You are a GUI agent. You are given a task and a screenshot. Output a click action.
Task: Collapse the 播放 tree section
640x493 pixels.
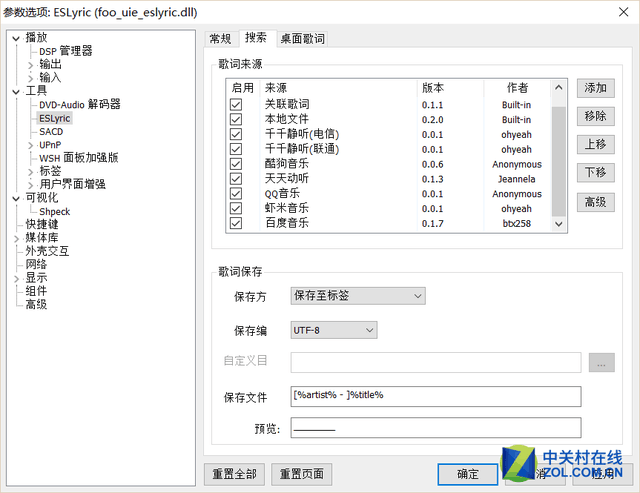click(x=15, y=38)
